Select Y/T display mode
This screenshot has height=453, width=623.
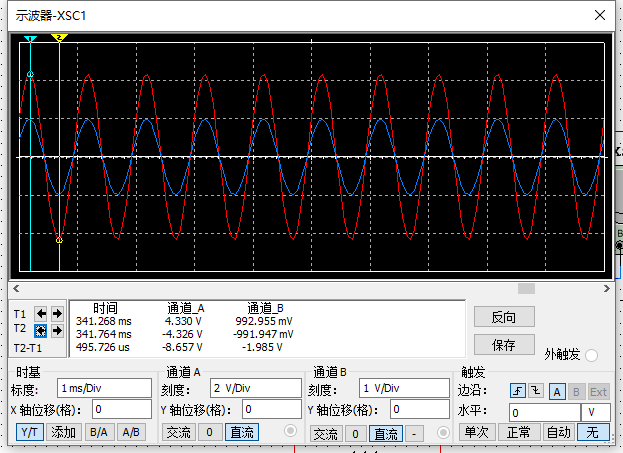(x=29, y=432)
